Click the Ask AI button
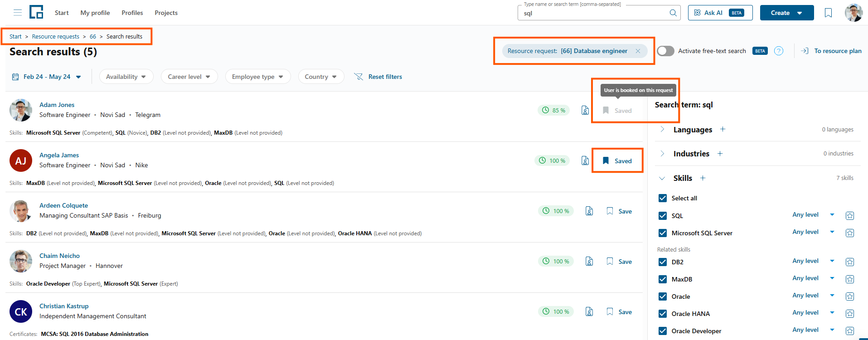This screenshot has width=868, height=340. [x=720, y=13]
